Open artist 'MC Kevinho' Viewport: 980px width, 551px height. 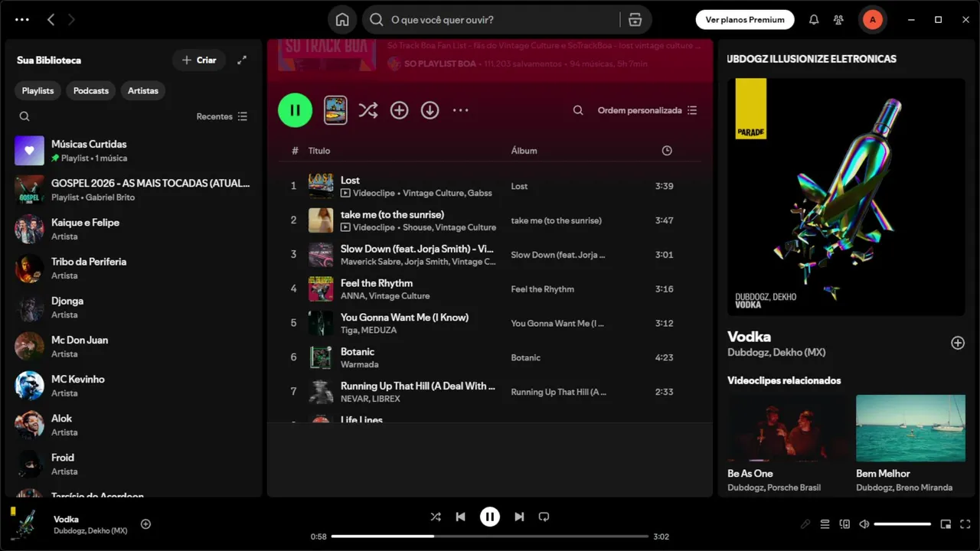click(x=134, y=386)
